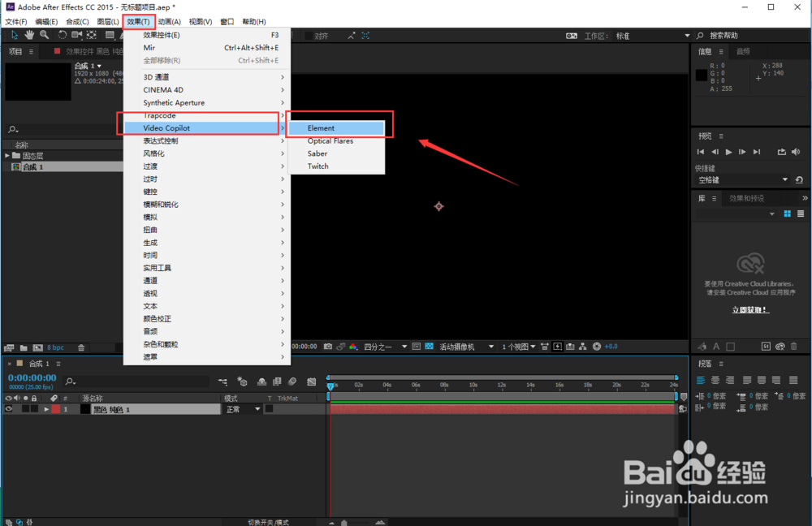Open the 标准 workspace dropdown
This screenshot has width=812, height=526.
click(653, 36)
